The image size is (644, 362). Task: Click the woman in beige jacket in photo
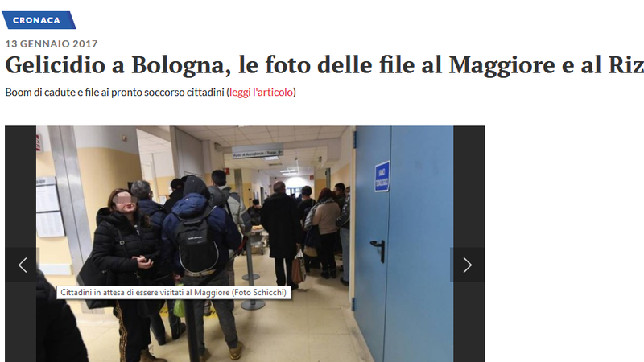326,232
